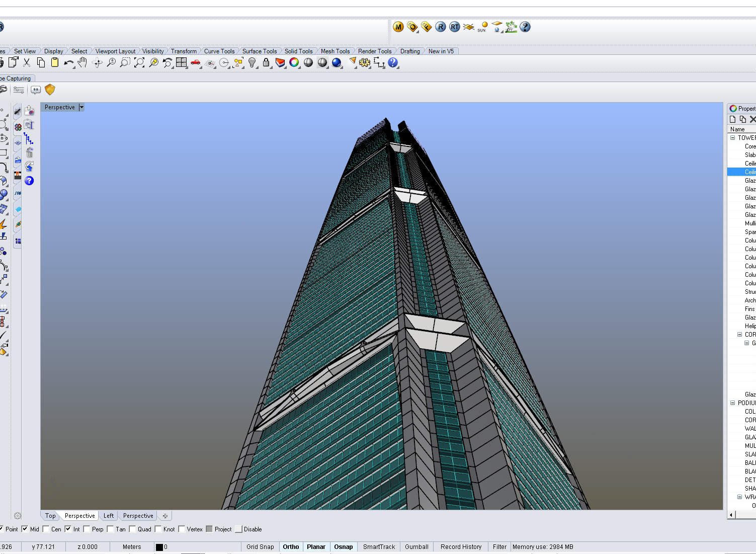Collapse the PODIUM layer group
Viewport: 756px width, 554px height.
click(x=733, y=403)
